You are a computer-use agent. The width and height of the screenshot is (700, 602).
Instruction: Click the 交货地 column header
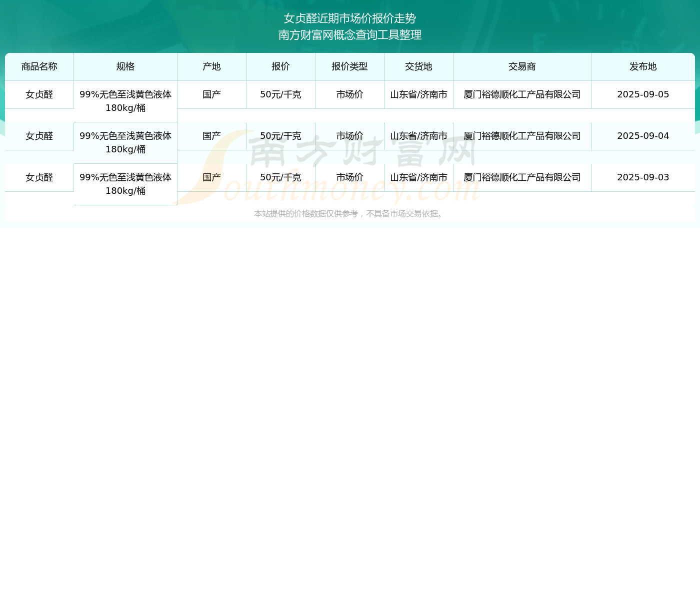[x=418, y=66]
